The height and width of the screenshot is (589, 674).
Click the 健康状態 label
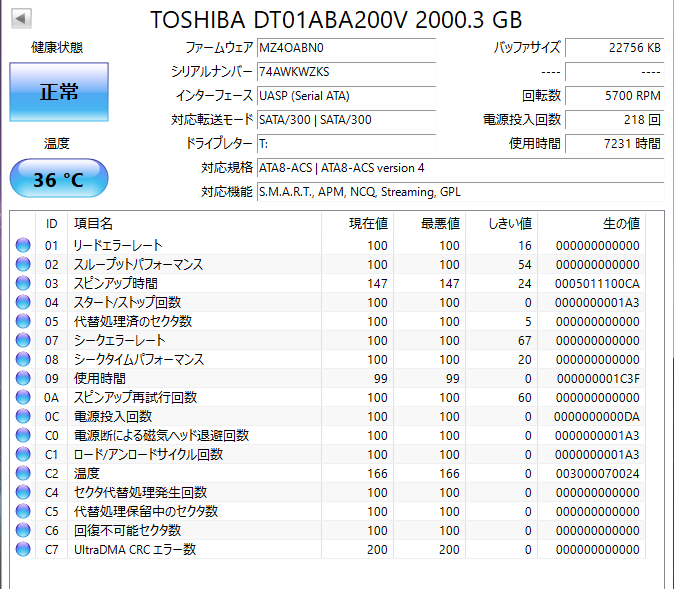57,47
